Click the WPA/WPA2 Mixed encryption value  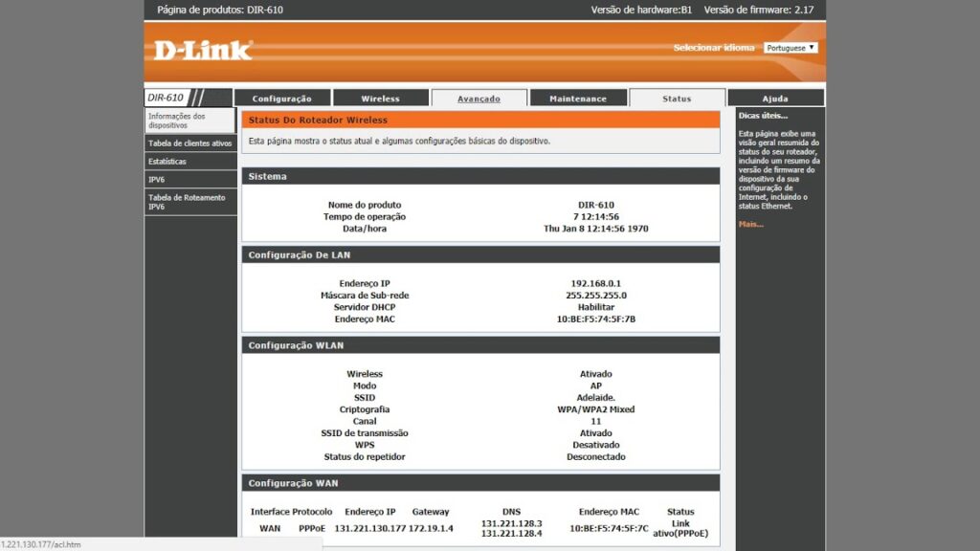click(595, 409)
